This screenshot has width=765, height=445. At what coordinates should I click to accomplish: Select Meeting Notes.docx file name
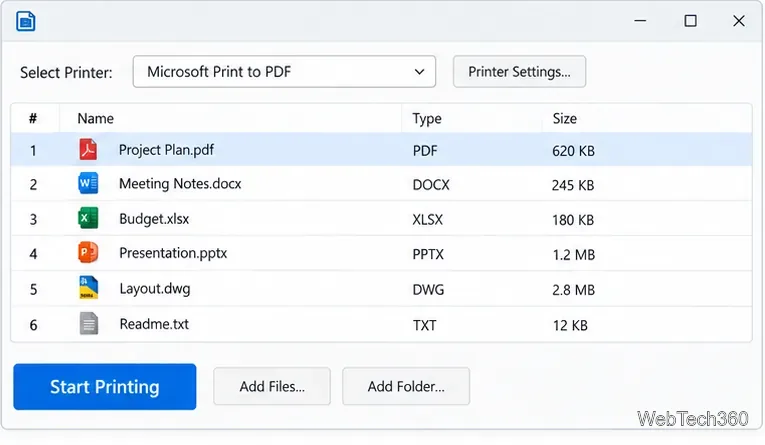point(181,184)
